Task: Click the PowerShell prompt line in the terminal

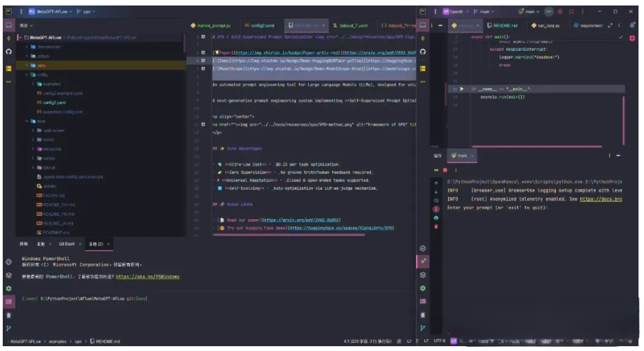Action: point(84,299)
